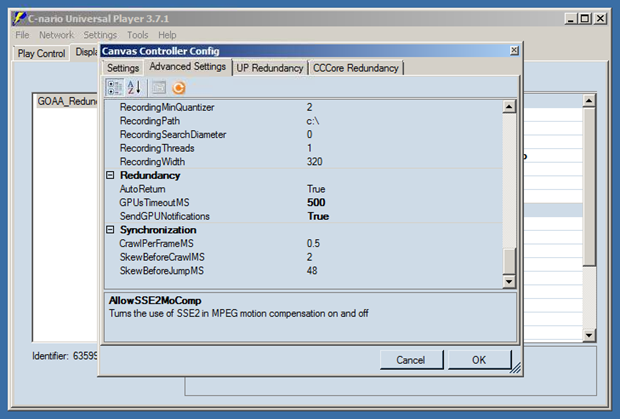Click the AutoReturn value True
Viewport: 620px width, 419px height.
point(316,189)
